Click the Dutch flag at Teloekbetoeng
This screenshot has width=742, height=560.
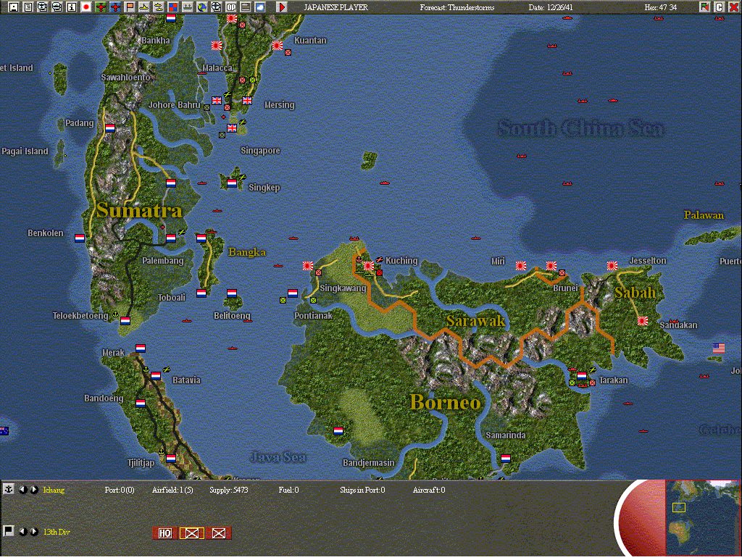125,321
